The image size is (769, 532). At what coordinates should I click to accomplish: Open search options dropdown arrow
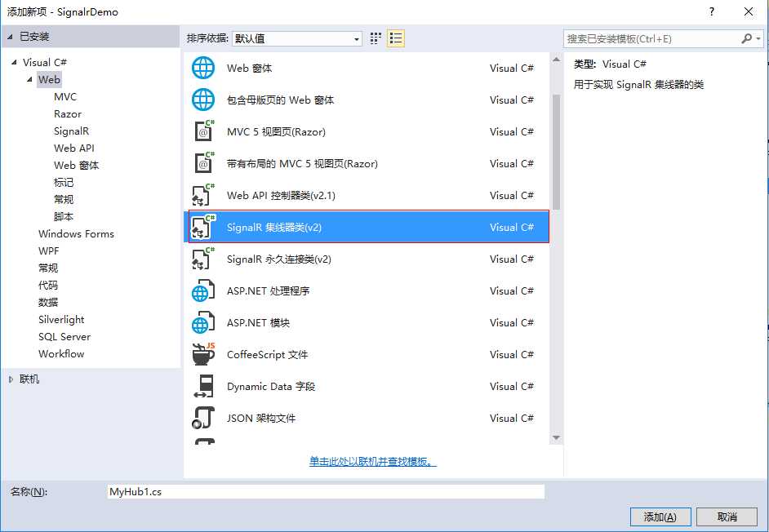tap(758, 38)
